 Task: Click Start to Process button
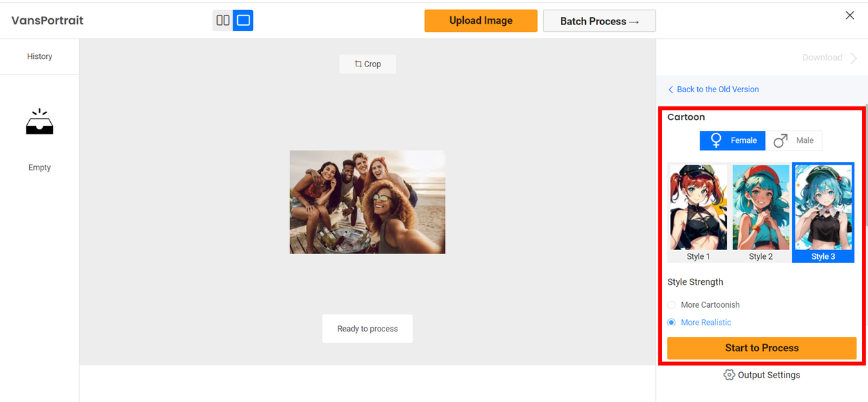762,348
